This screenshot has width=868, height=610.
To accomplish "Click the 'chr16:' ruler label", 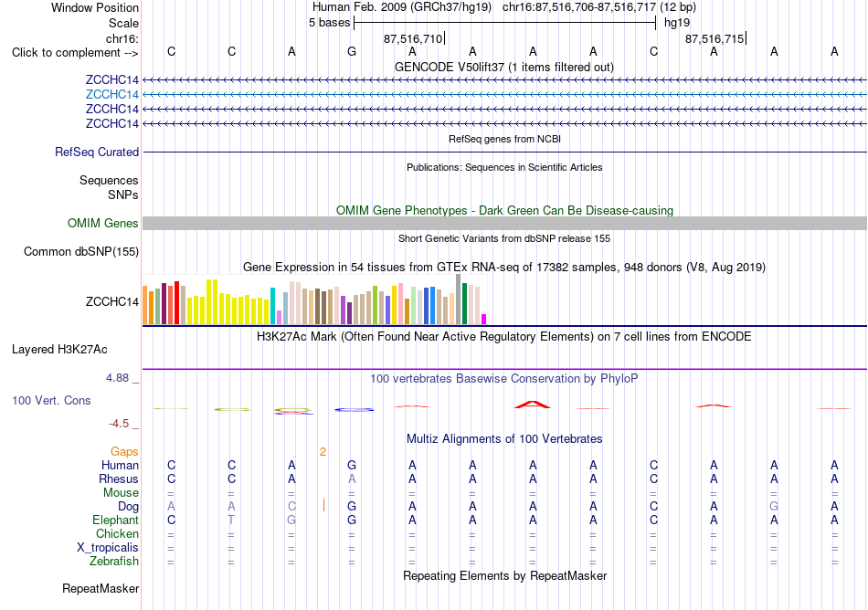I will click(122, 38).
